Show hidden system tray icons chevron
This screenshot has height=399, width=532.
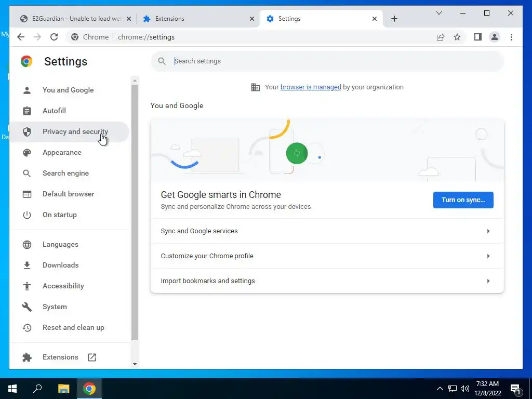[440, 389]
